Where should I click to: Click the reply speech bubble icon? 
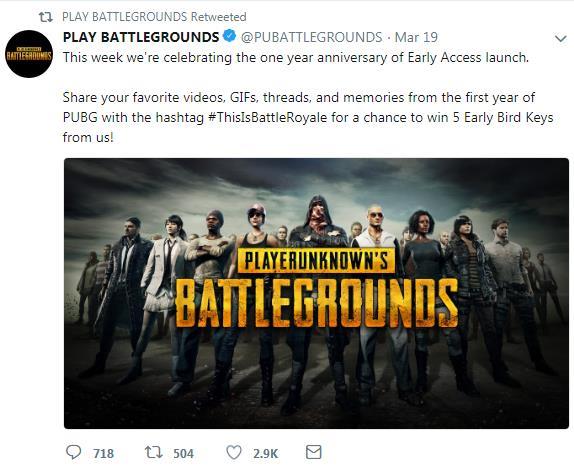click(73, 452)
